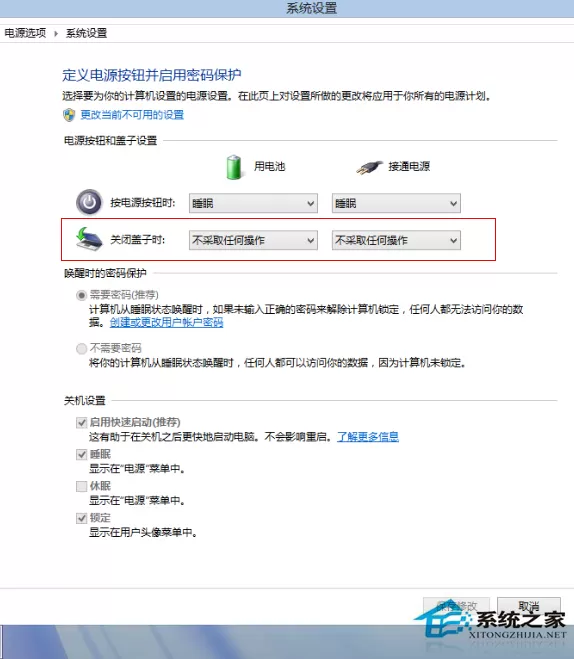Toggle the 锁定 checkbox

click(82, 518)
